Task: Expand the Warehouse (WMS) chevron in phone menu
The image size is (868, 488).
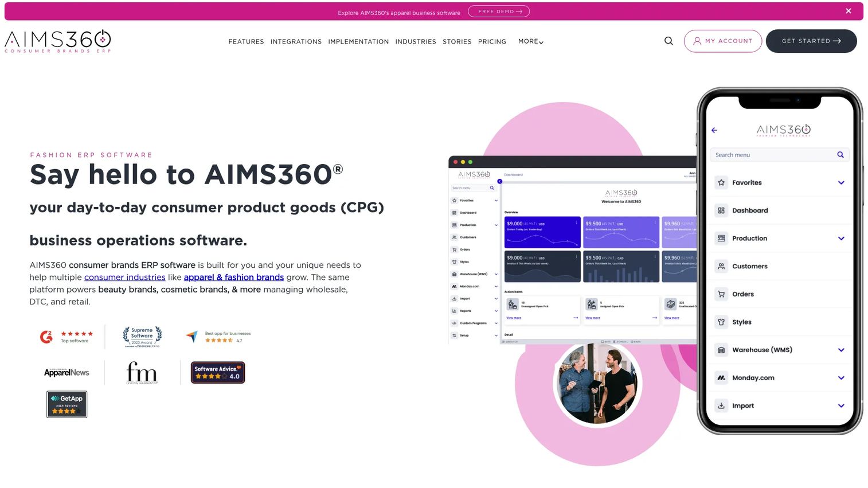Action: pos(841,350)
